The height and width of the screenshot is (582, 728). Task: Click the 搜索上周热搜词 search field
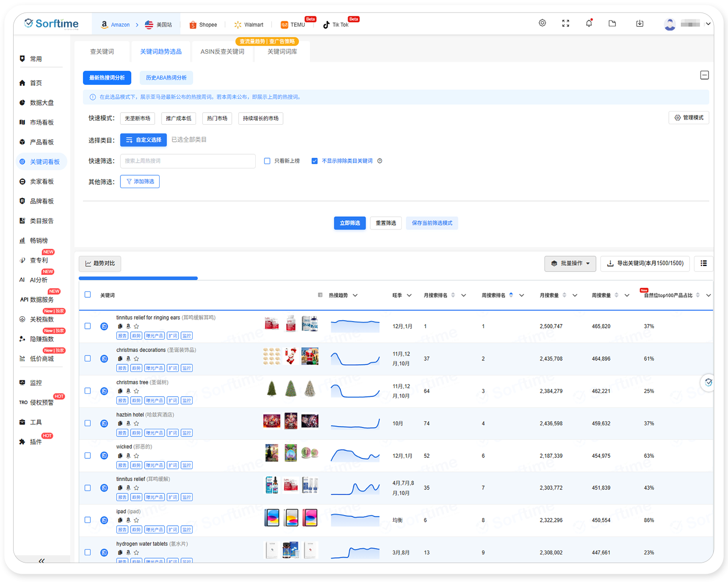pos(188,161)
